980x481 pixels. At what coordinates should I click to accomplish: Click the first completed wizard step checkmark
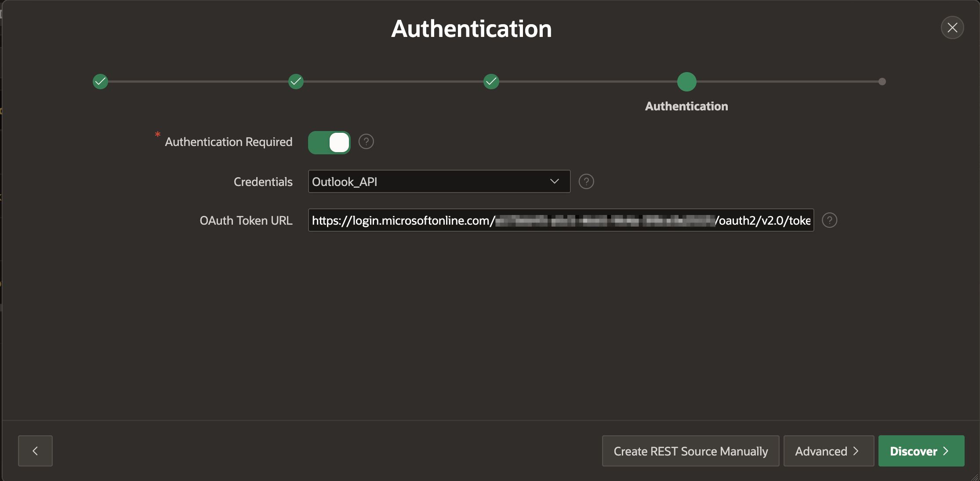click(x=100, y=81)
